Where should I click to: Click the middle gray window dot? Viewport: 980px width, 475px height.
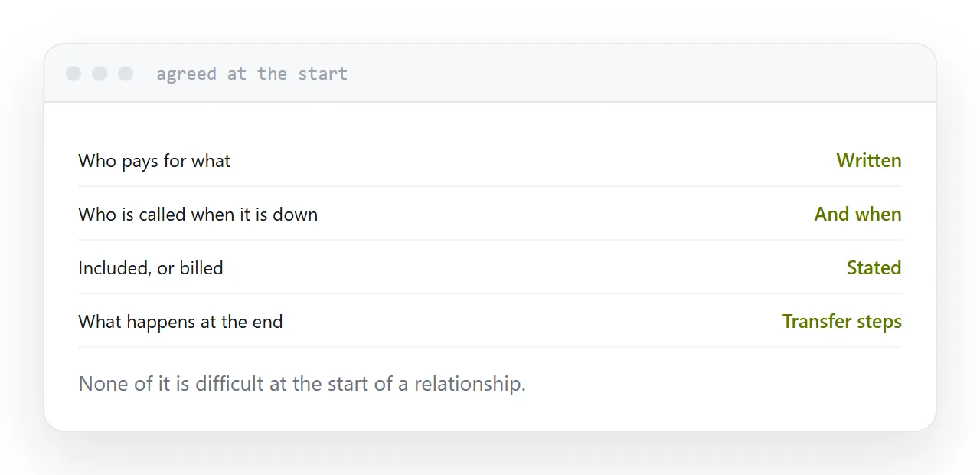pos(100,74)
